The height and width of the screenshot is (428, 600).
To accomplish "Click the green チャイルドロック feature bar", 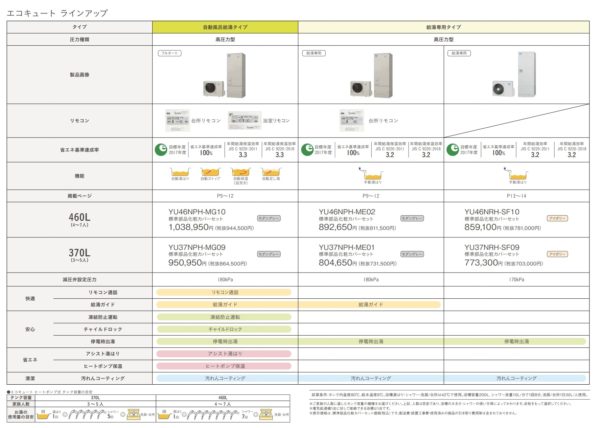I will [x=224, y=329].
